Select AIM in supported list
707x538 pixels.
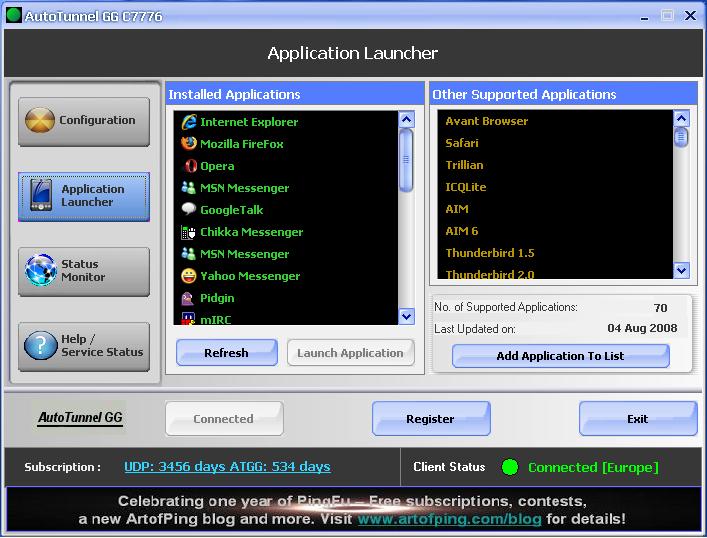[x=555, y=209]
